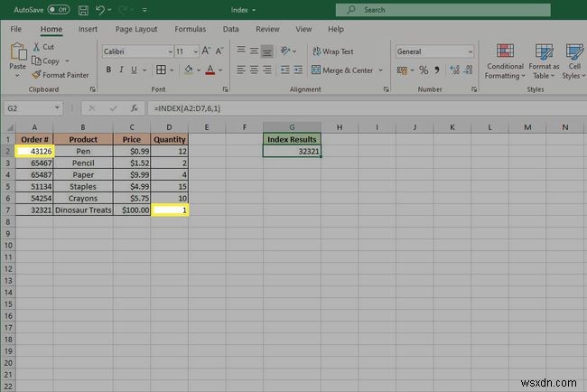Click the Undo arrow icon

(x=100, y=10)
